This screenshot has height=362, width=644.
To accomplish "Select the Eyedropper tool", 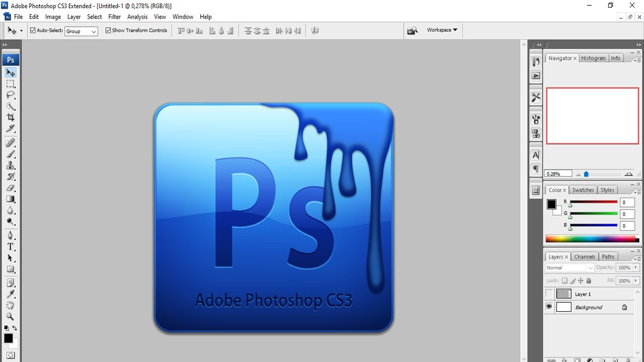I will (11, 294).
